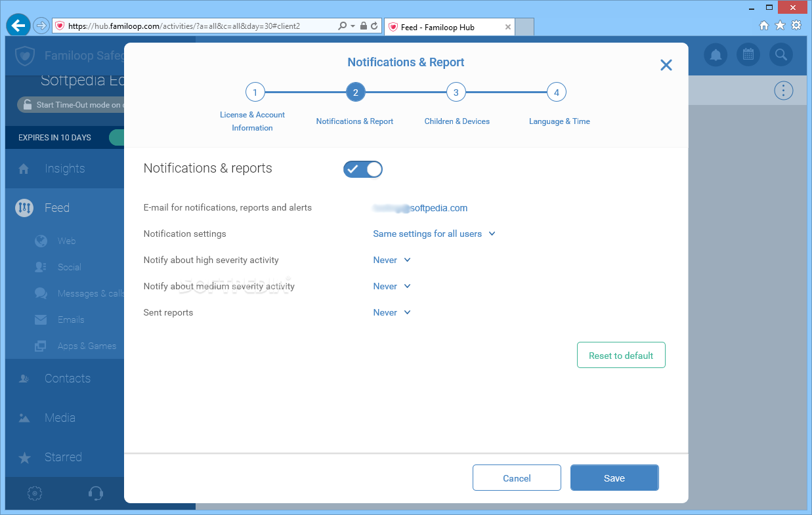
Task: Save the notification settings
Action: (x=614, y=478)
